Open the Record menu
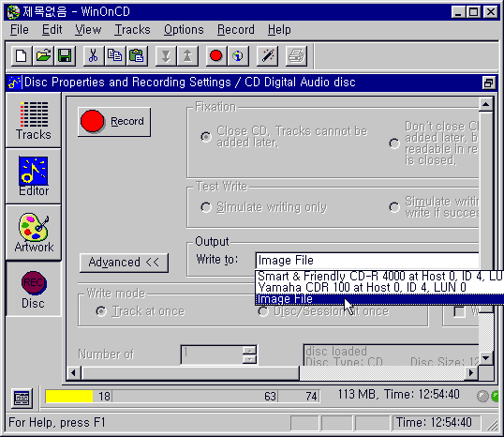The image size is (504, 437). [x=236, y=30]
